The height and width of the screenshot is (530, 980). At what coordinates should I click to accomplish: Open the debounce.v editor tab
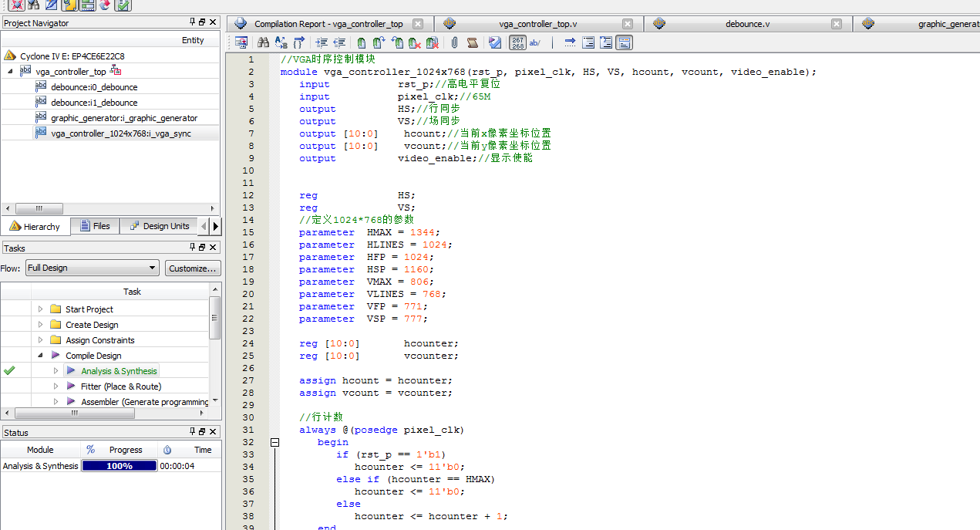tap(746, 24)
